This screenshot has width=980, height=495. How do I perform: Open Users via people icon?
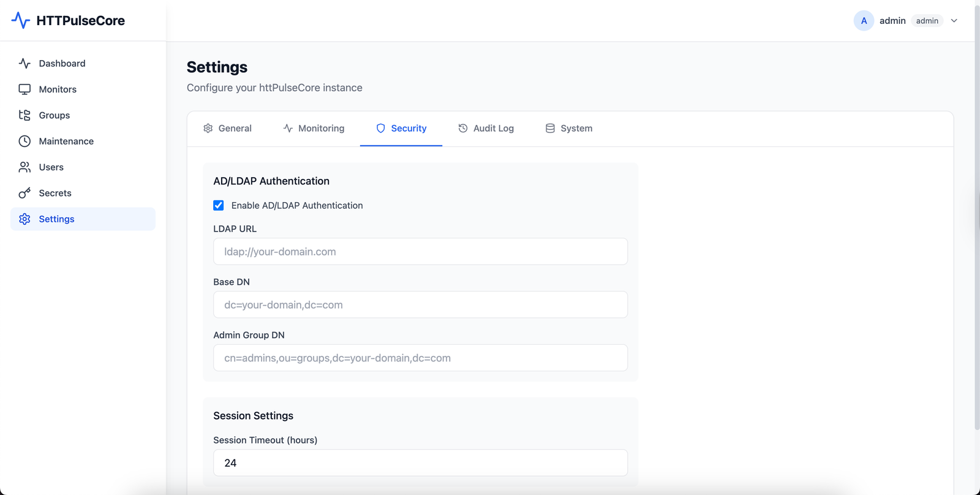[24, 167]
